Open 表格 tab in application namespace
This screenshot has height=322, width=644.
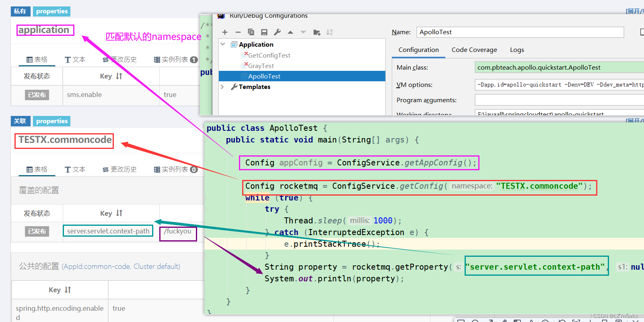coord(37,60)
